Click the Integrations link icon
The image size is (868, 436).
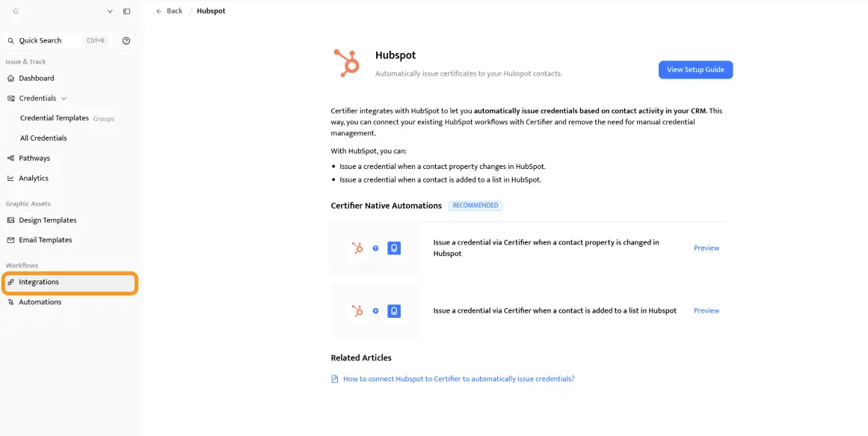10,282
